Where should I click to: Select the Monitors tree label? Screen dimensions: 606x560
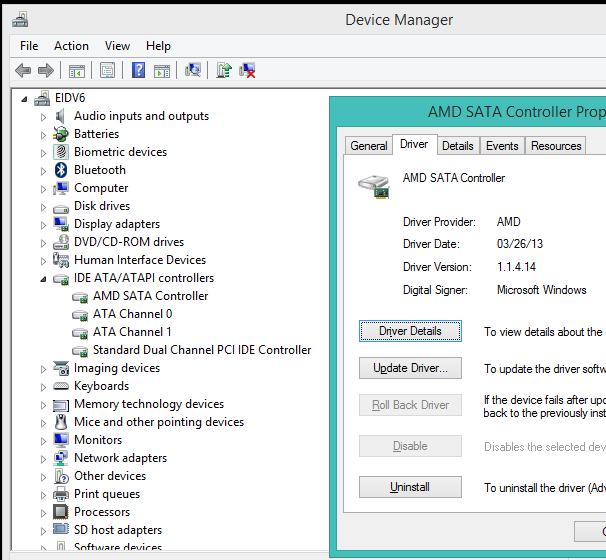point(98,440)
